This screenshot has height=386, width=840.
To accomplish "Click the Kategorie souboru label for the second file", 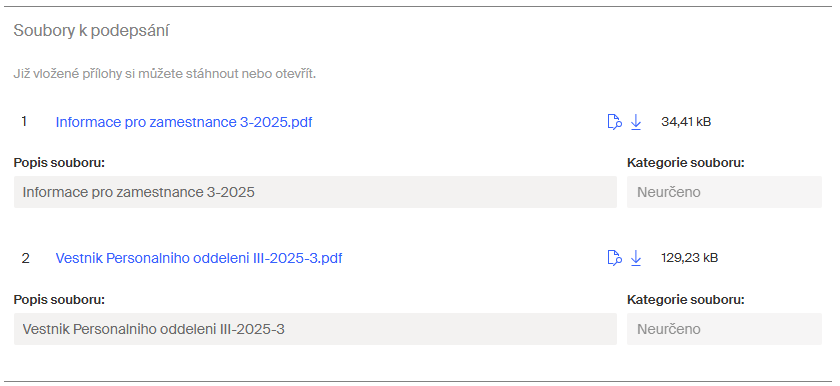I will 686,300.
